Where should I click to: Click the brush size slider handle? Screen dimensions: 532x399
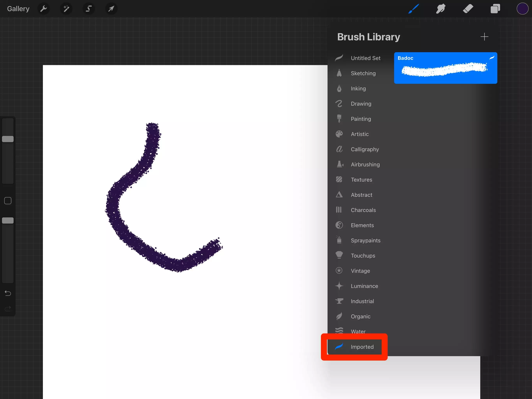tap(8, 139)
